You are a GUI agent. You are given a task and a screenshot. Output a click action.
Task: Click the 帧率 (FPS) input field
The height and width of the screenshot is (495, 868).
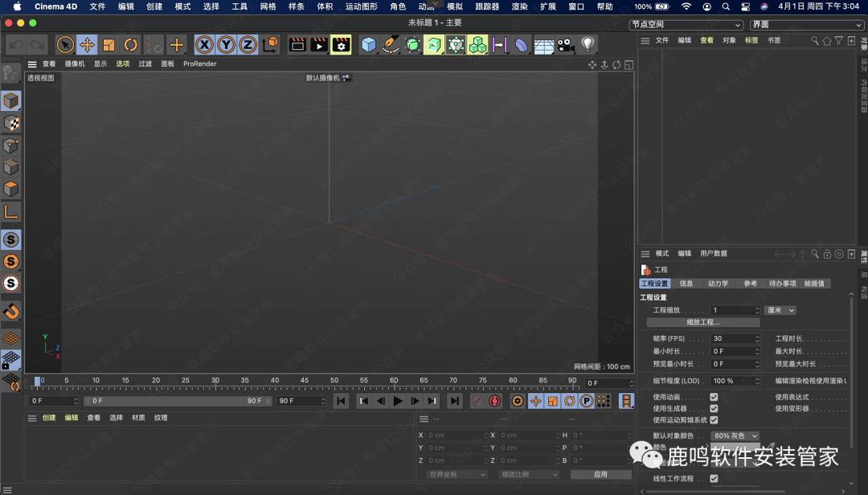735,339
